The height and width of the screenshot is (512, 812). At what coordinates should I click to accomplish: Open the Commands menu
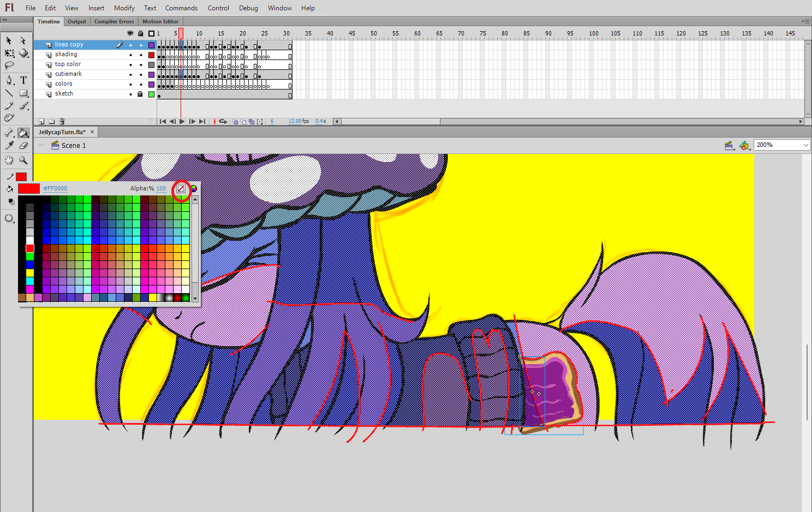click(x=181, y=8)
